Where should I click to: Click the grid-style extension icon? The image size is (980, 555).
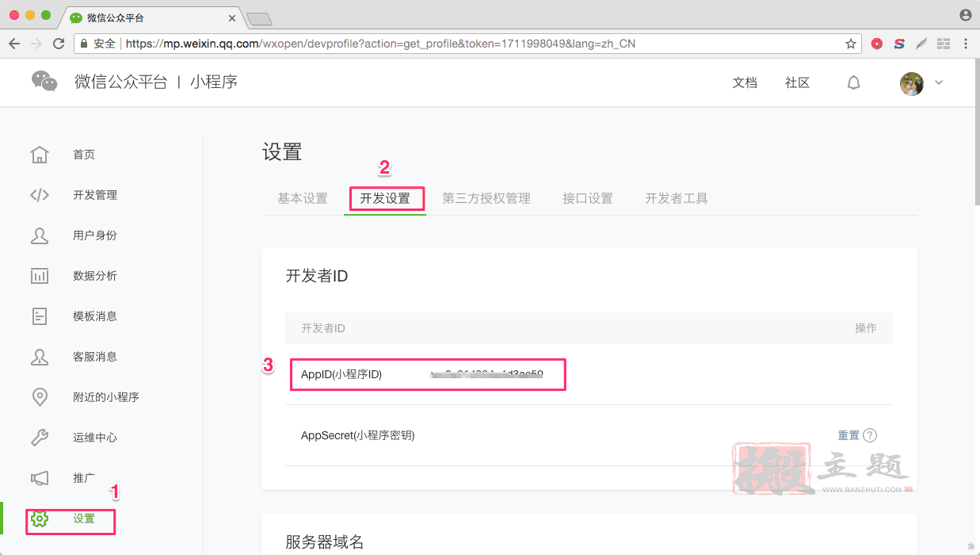pos(944,44)
